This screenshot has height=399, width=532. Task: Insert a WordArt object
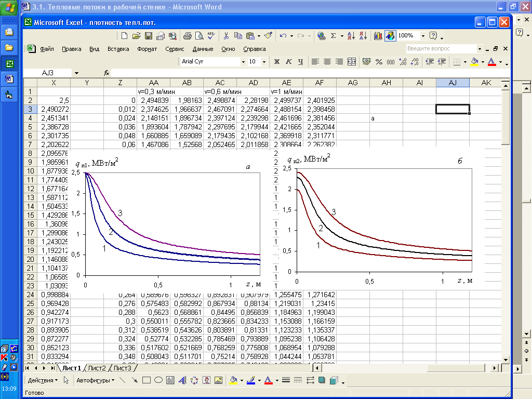pos(182,380)
